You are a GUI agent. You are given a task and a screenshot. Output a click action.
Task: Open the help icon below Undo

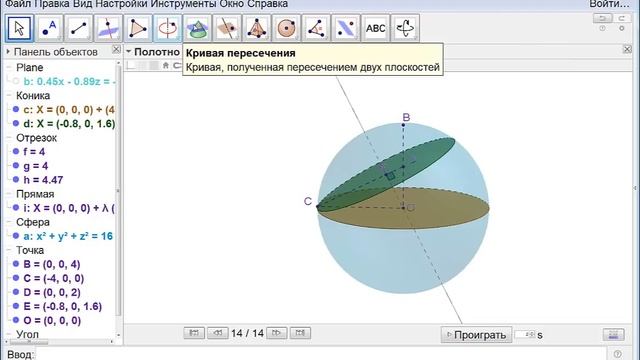click(602, 29)
